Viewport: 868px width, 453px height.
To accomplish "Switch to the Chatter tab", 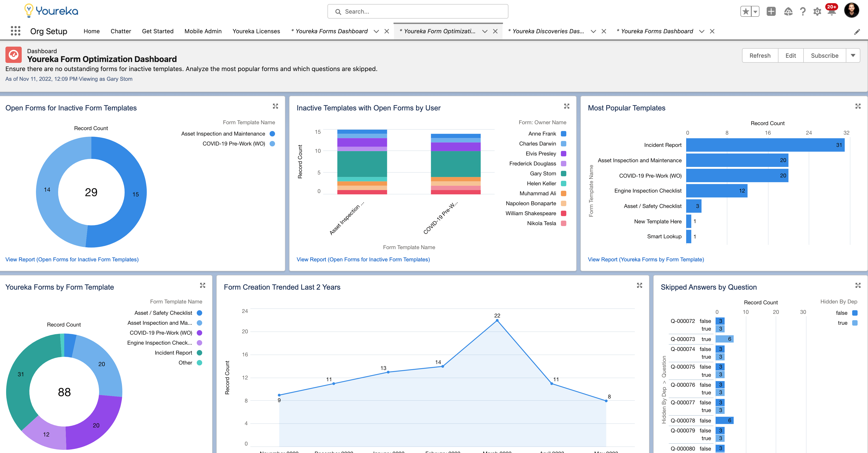I will click(121, 31).
